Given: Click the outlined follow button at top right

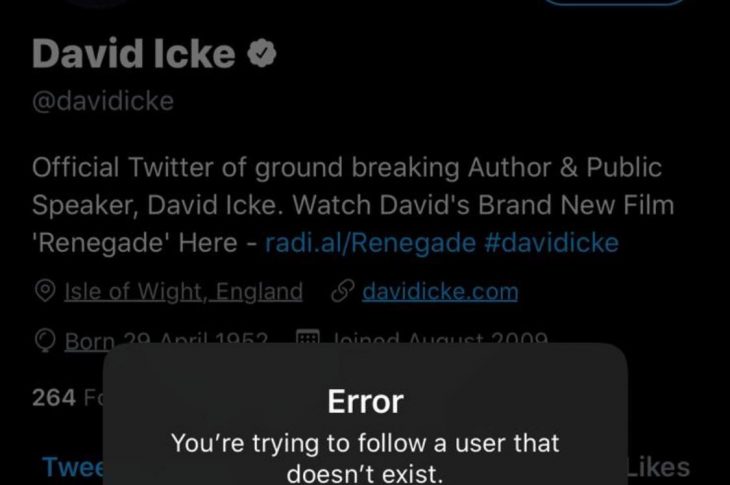Looking at the screenshot, I should tap(615, 2).
